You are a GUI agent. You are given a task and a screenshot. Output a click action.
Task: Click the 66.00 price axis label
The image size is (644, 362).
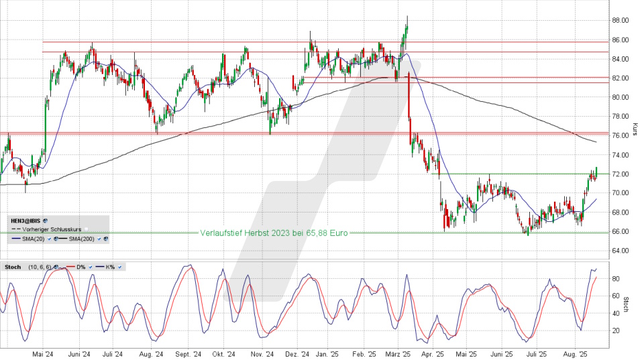(620, 231)
